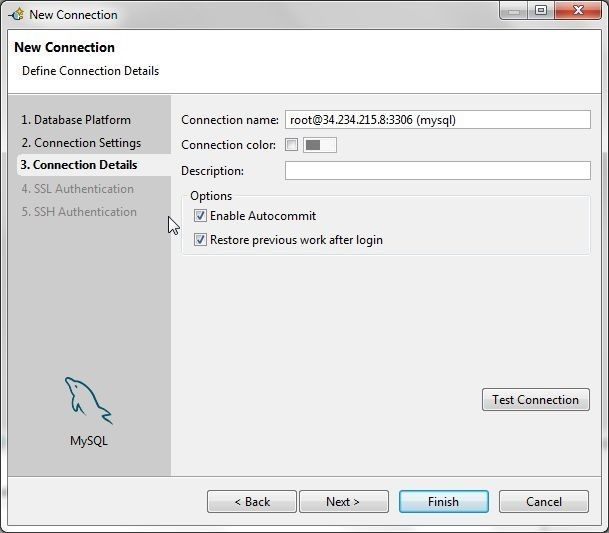The width and height of the screenshot is (609, 533).
Task: Close the dialog with the red X
Action: pos(578,11)
